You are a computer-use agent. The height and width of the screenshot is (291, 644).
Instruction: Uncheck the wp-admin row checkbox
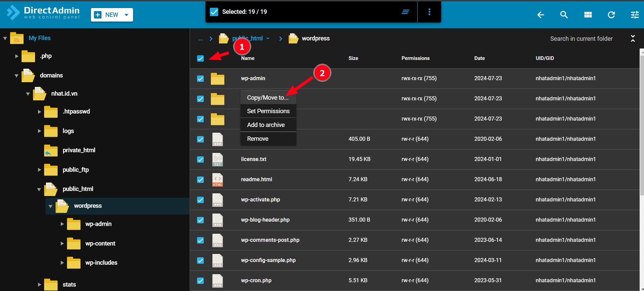coord(200,79)
